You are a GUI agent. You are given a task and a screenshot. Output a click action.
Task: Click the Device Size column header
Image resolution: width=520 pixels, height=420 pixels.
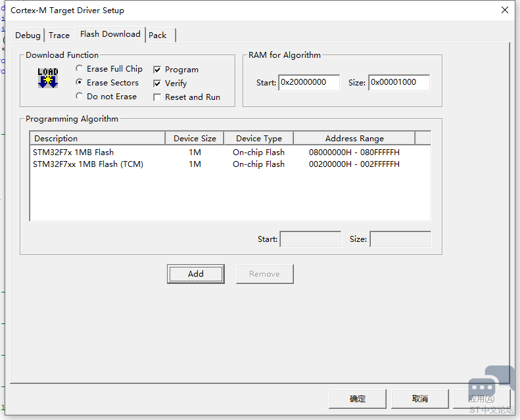coord(195,138)
